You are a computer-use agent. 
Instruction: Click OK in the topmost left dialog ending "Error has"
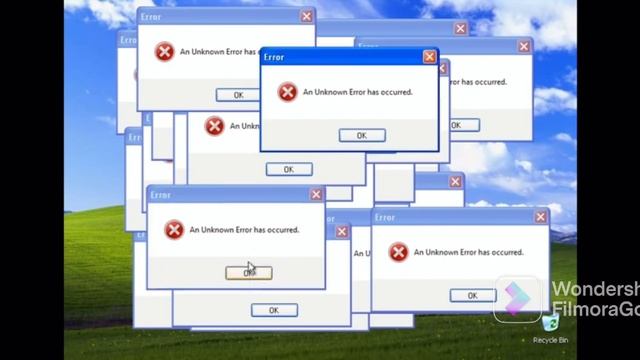click(238, 95)
